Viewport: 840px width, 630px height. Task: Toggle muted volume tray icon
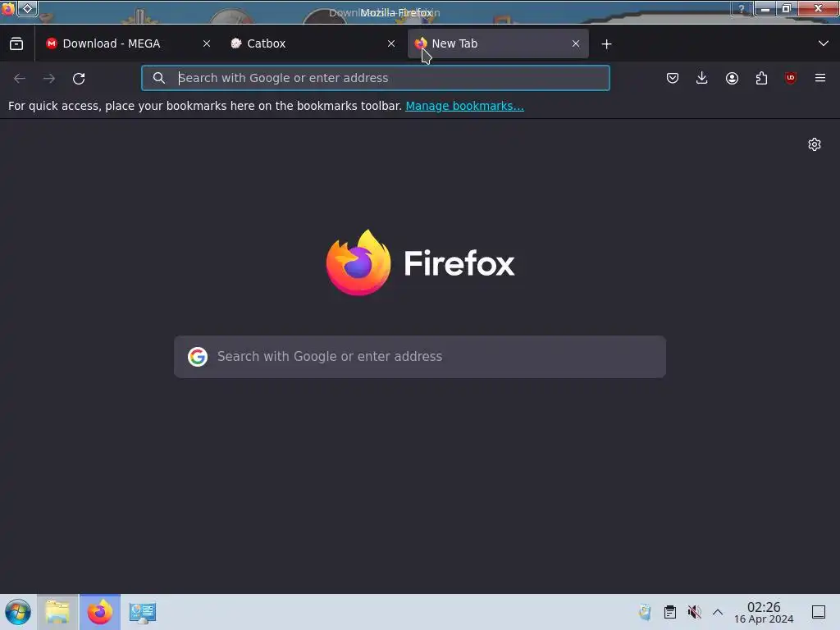point(694,612)
